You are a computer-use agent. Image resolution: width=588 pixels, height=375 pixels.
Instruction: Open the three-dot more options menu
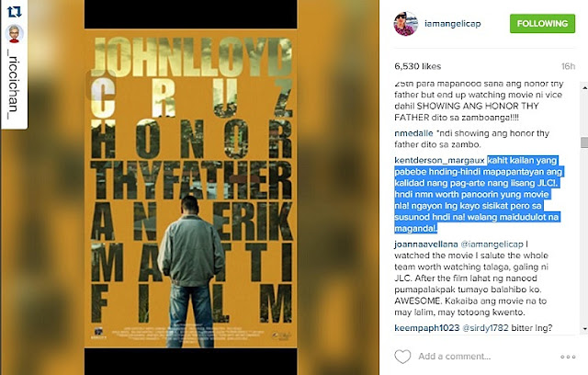568,357
